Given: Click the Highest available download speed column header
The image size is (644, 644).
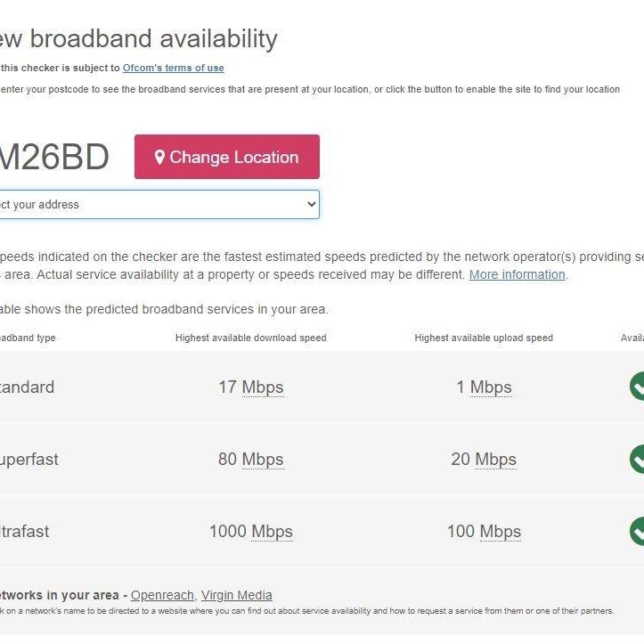Looking at the screenshot, I should click(x=250, y=338).
